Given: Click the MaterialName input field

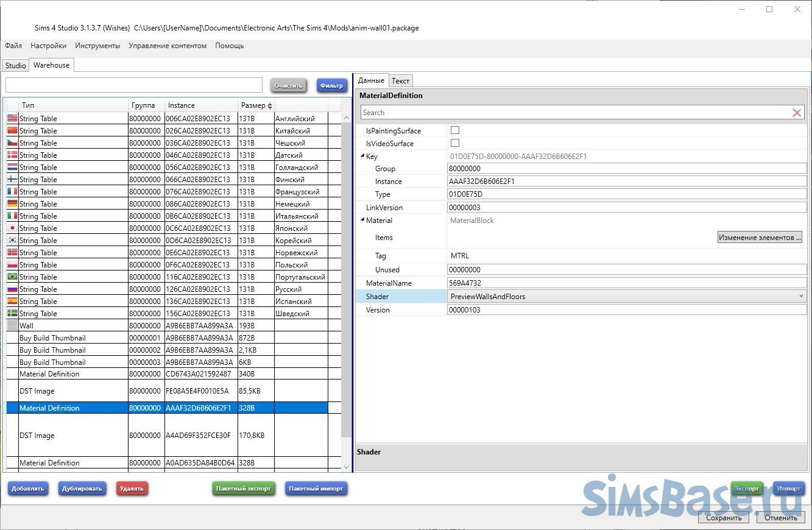Looking at the screenshot, I should tap(626, 283).
